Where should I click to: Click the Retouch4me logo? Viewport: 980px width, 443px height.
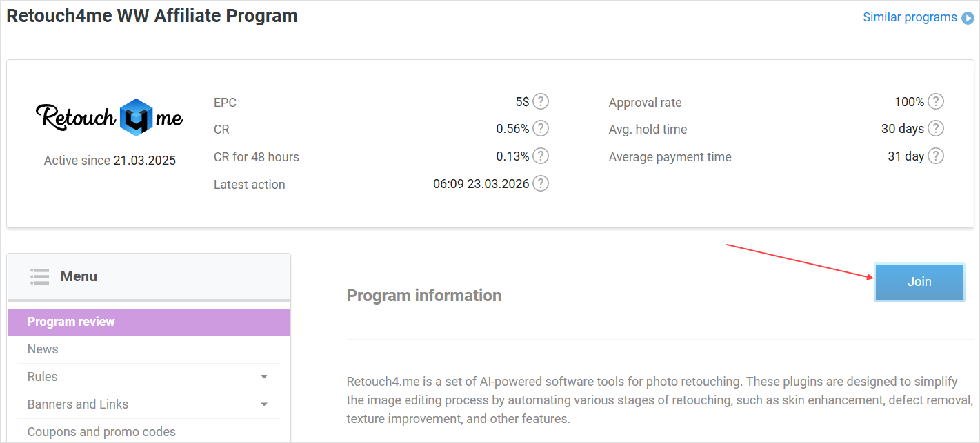pyautogui.click(x=110, y=118)
